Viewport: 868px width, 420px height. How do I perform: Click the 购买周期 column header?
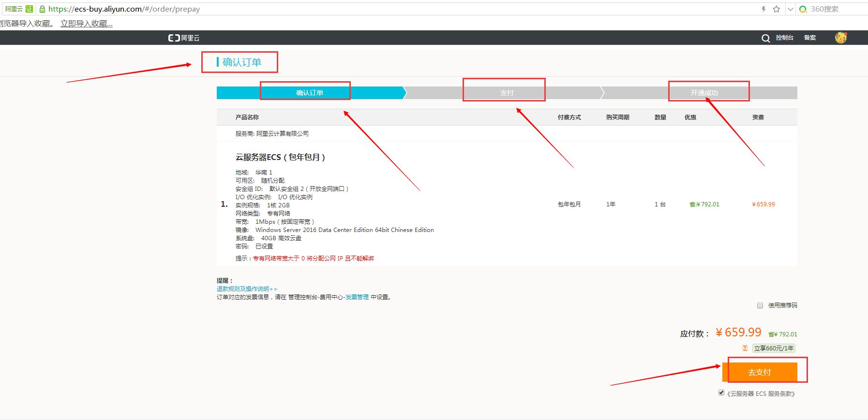pos(618,117)
